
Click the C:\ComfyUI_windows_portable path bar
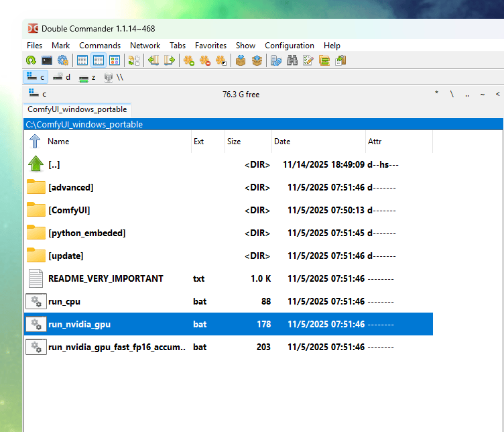(x=263, y=124)
